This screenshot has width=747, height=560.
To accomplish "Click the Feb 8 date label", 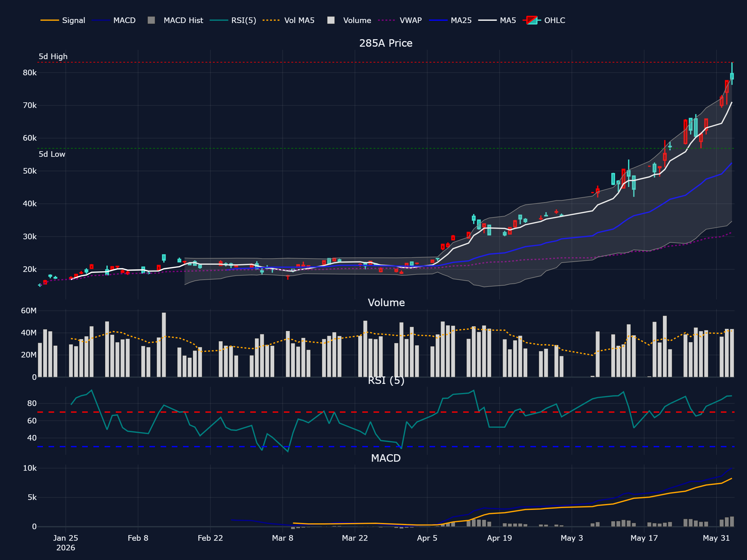I will [138, 538].
